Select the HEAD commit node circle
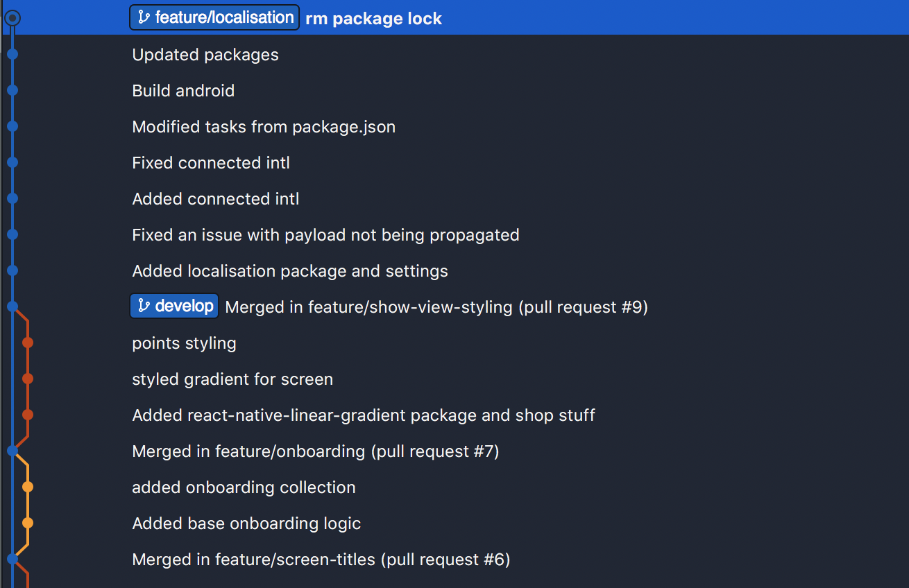 pyautogui.click(x=12, y=18)
